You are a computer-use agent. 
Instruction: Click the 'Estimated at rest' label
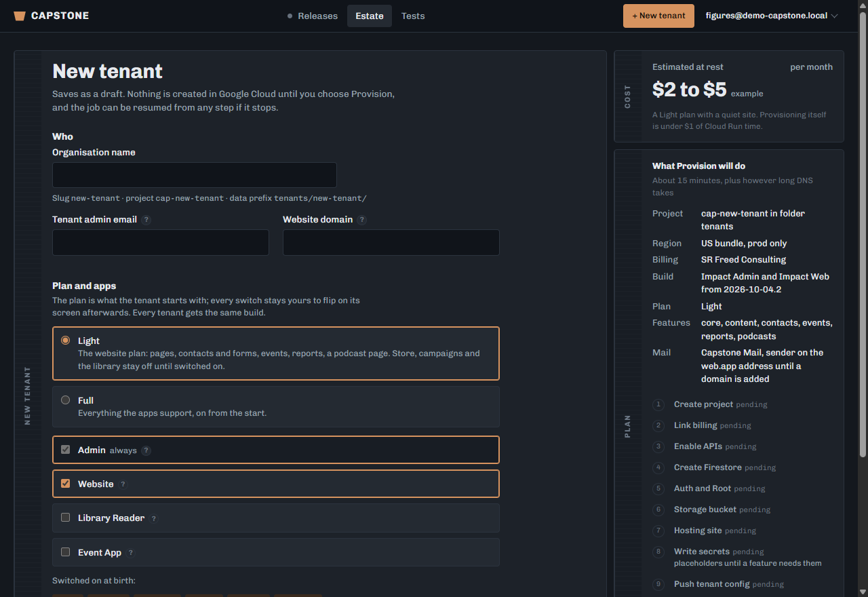688,67
